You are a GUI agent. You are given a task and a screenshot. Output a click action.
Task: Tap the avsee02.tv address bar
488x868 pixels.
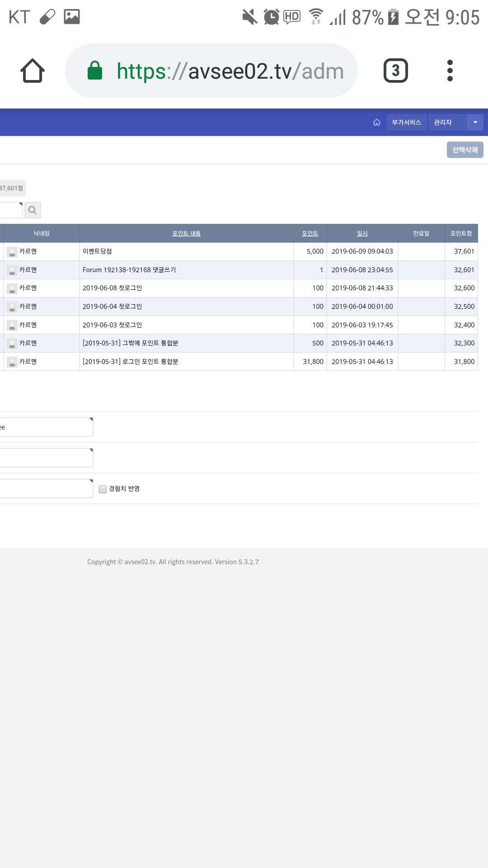pos(211,71)
